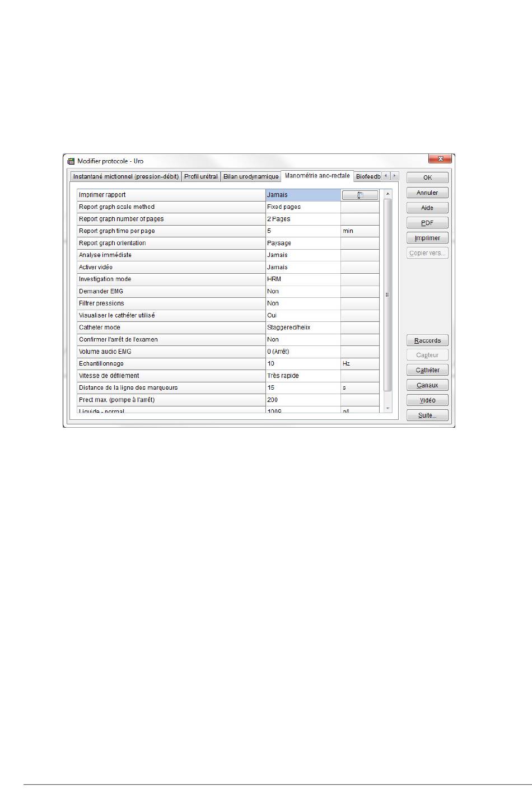Close the Modifier protocole dialog

440,160
